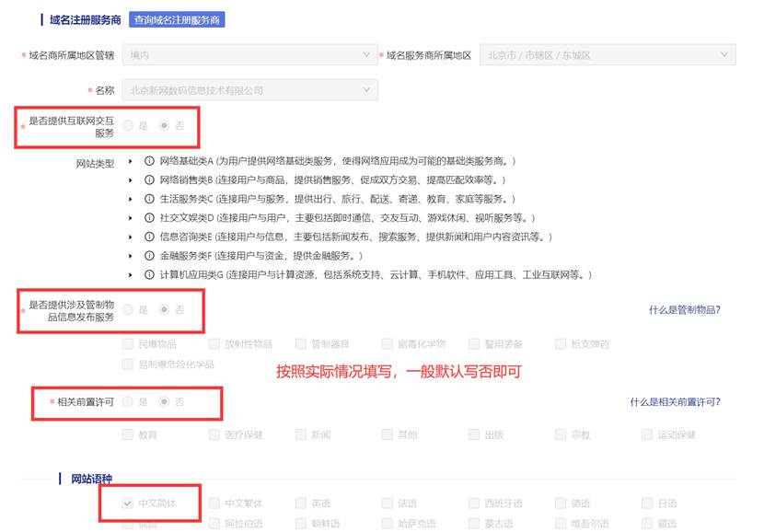Check the 民爆物品 checkbox
This screenshot has height=532, width=764.
point(128,344)
